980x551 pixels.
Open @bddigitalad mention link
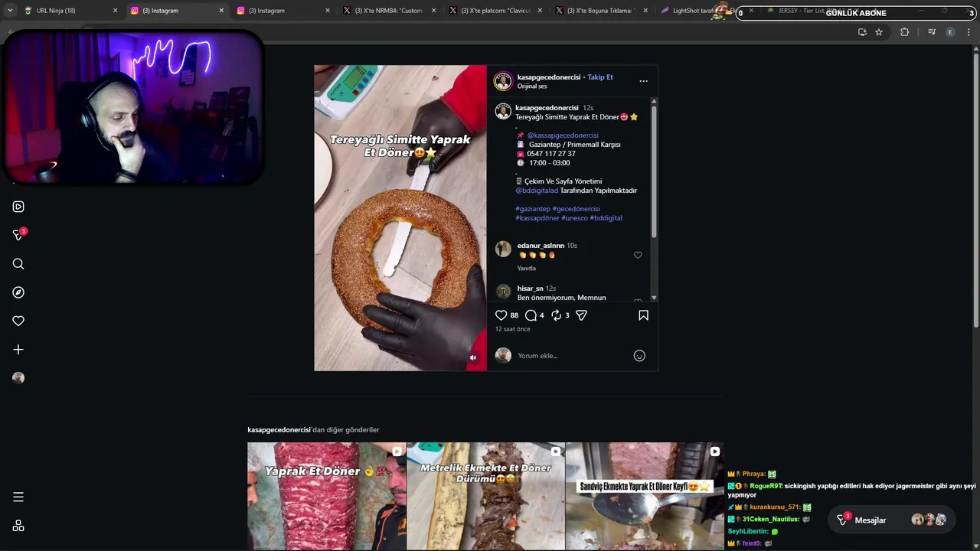[x=537, y=191]
